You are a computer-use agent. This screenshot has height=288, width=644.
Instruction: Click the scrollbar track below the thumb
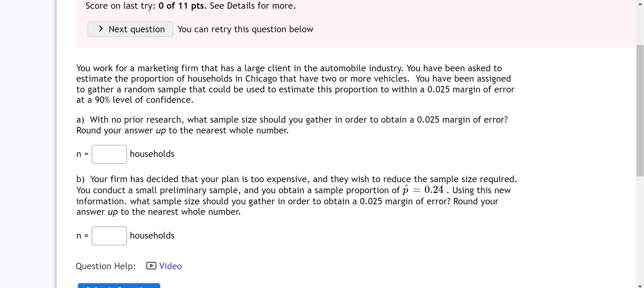click(640, 229)
